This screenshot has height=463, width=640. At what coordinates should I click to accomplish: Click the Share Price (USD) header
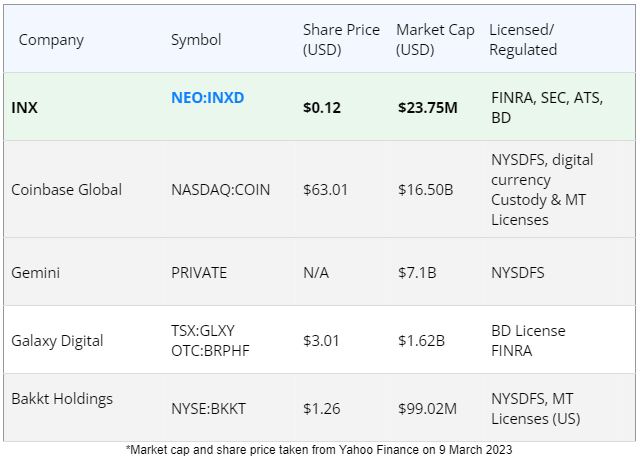point(341,40)
